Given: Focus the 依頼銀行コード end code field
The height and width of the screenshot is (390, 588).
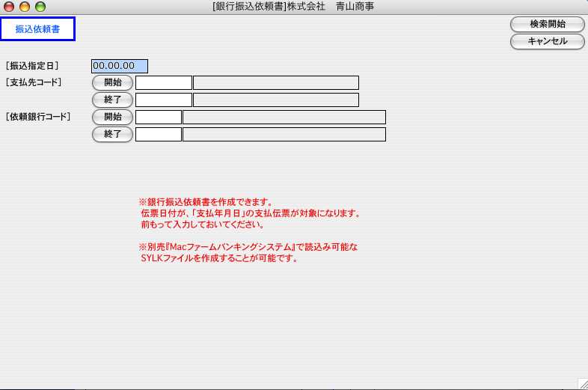Looking at the screenshot, I should [159, 134].
